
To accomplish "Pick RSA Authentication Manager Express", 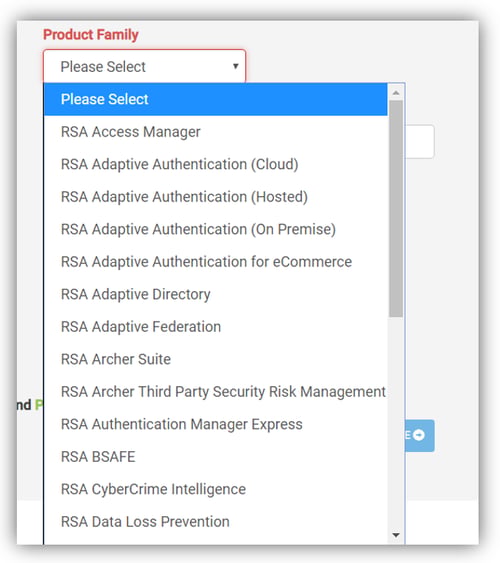I will pyautogui.click(x=215, y=424).
